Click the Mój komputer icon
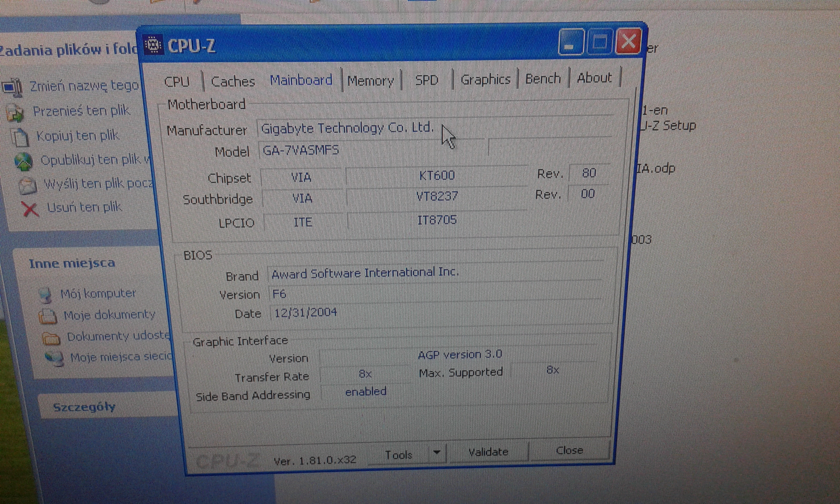Screen dimensions: 840x504 point(45,295)
